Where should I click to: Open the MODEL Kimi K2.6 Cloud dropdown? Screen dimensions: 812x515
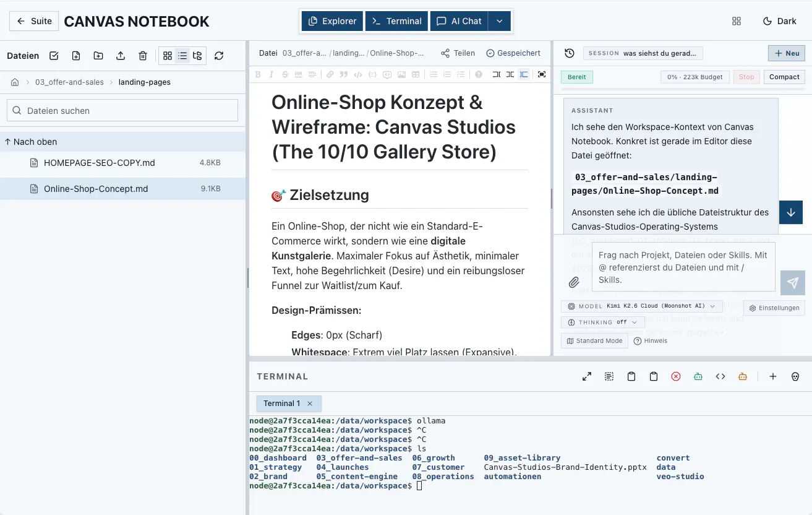pyautogui.click(x=641, y=306)
